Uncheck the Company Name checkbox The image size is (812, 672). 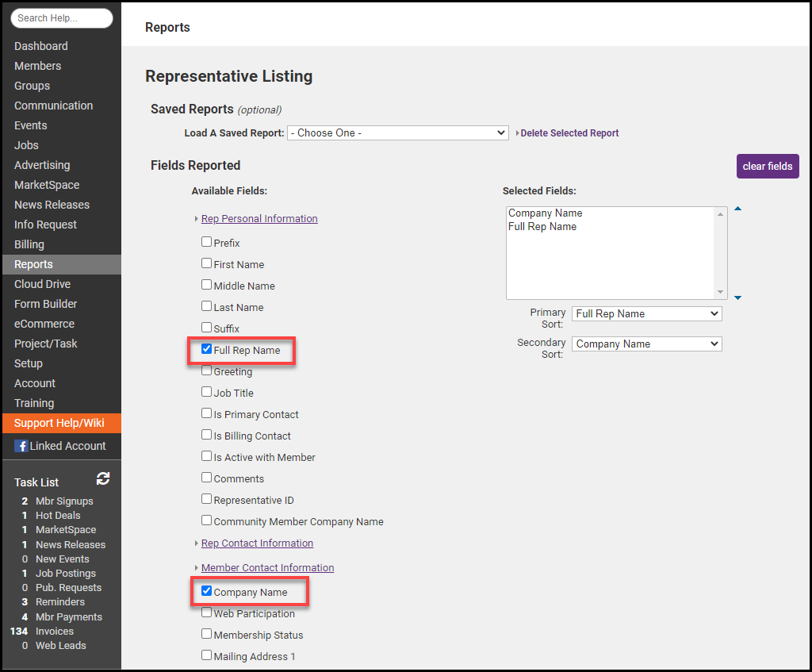207,591
